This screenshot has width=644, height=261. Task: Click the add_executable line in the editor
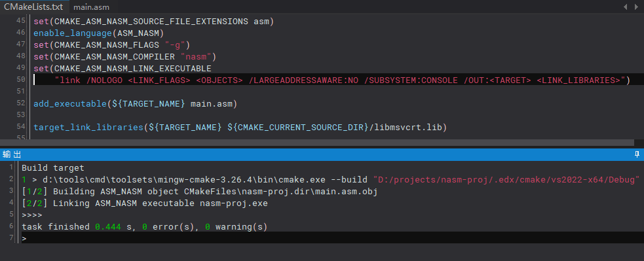[136, 104]
